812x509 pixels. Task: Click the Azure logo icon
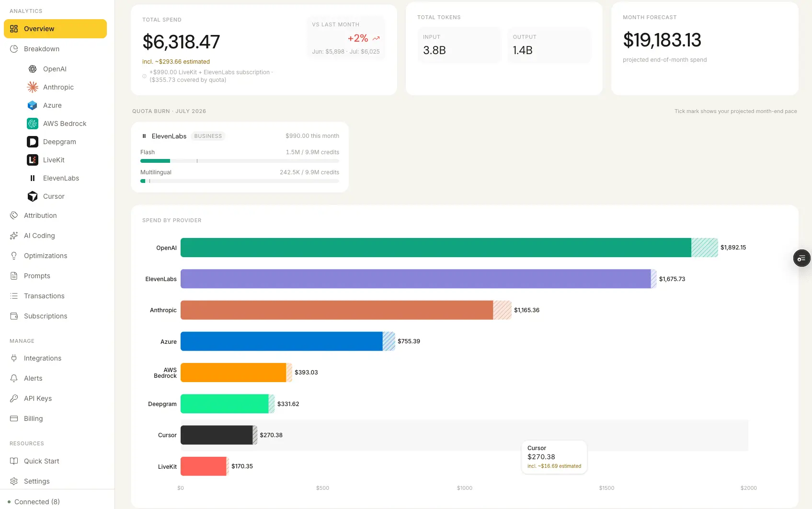33,105
